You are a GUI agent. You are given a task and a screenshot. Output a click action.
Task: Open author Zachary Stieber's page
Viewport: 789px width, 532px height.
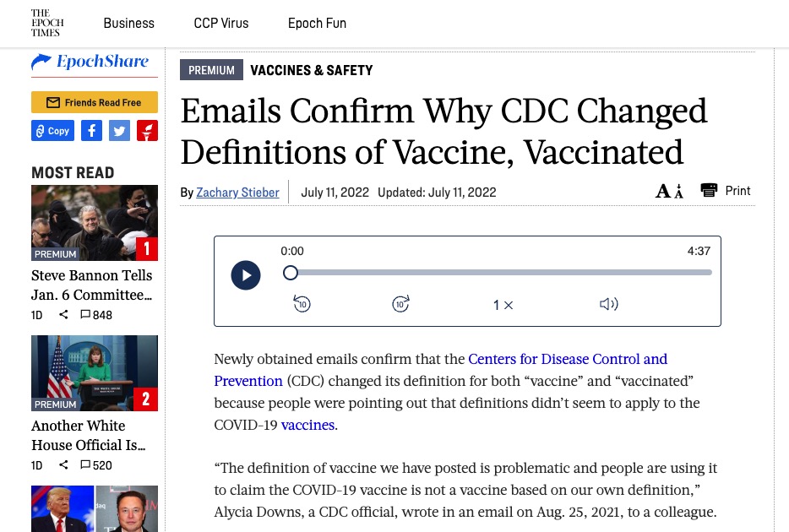[237, 192]
